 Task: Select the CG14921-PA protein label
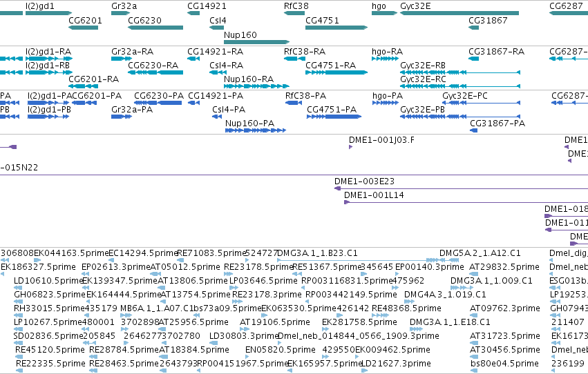pos(216,95)
